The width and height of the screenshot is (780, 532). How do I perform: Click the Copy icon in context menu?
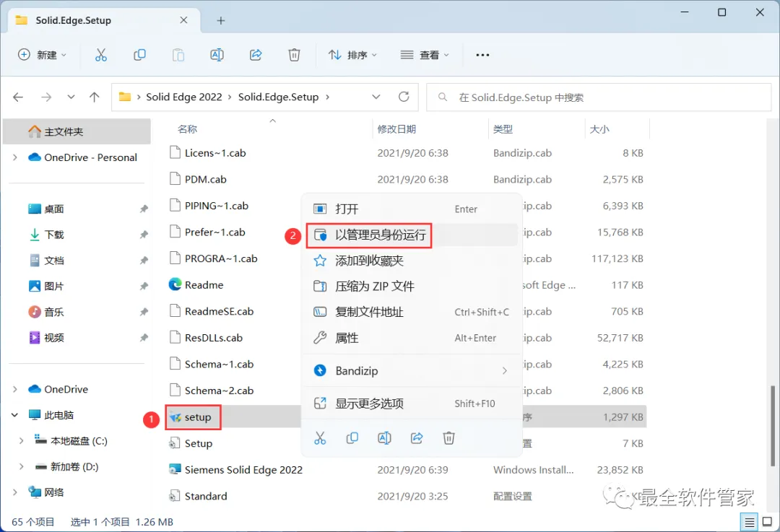click(352, 438)
